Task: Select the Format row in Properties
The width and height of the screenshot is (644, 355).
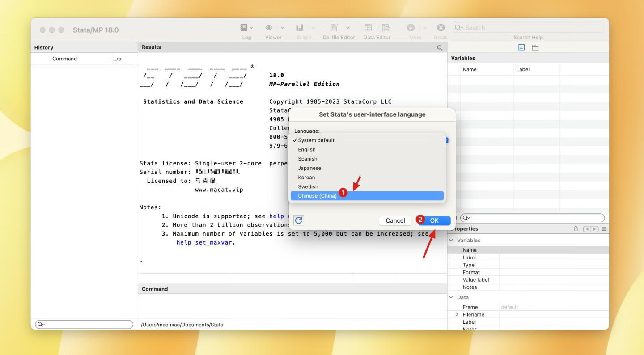Action: (x=528, y=272)
